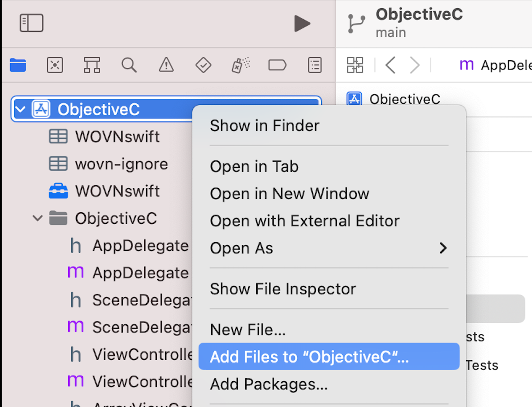
Task: Open the Report navigator list icon
Action: 315,65
